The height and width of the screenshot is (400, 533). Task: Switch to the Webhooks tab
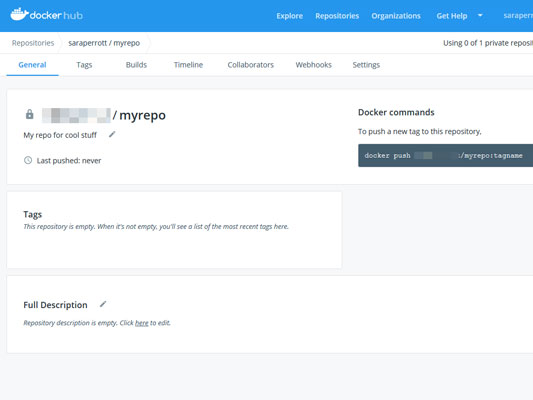[x=313, y=65]
